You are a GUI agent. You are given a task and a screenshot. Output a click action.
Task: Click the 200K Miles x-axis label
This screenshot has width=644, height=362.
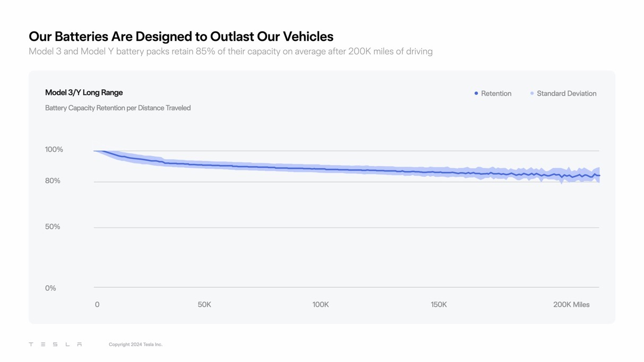pos(571,305)
